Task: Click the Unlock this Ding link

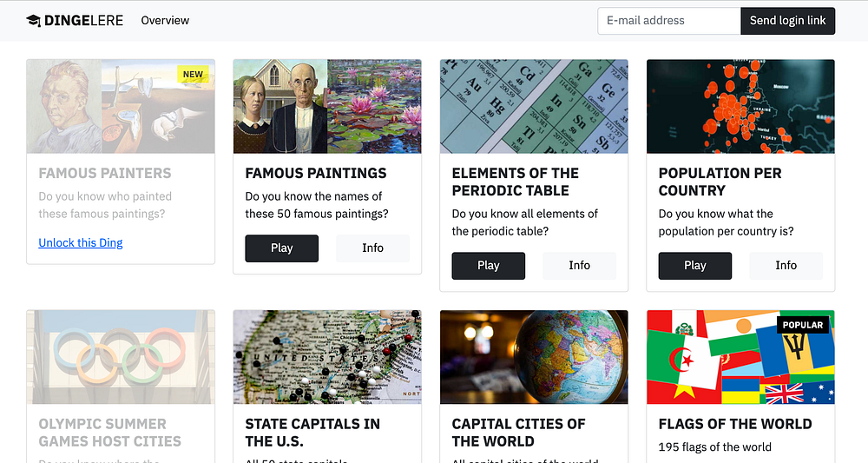Action: 81,243
